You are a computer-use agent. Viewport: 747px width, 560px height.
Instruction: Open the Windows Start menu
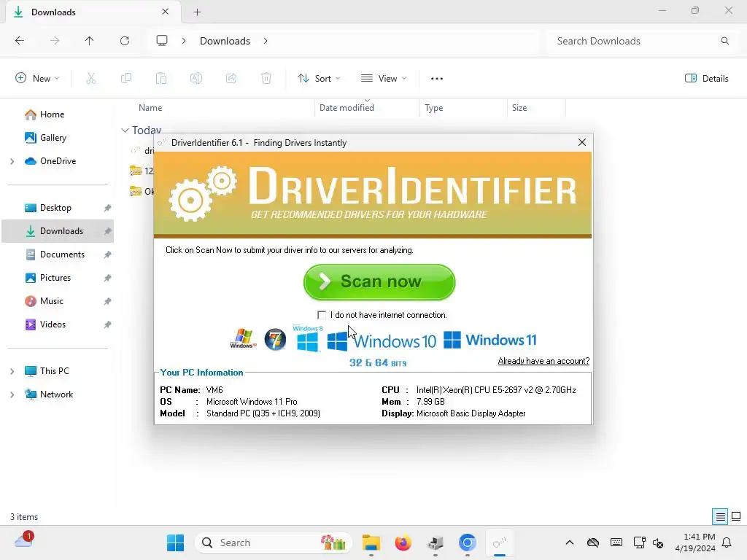point(175,542)
